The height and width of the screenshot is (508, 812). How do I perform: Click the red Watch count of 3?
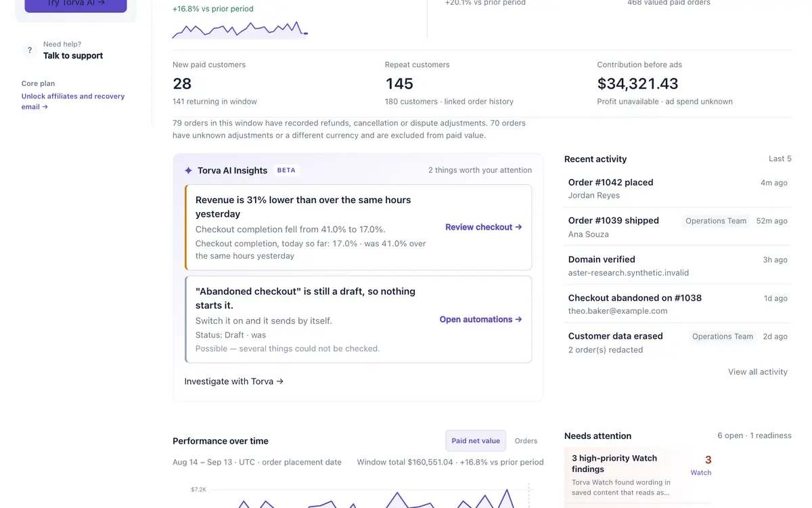coord(708,460)
